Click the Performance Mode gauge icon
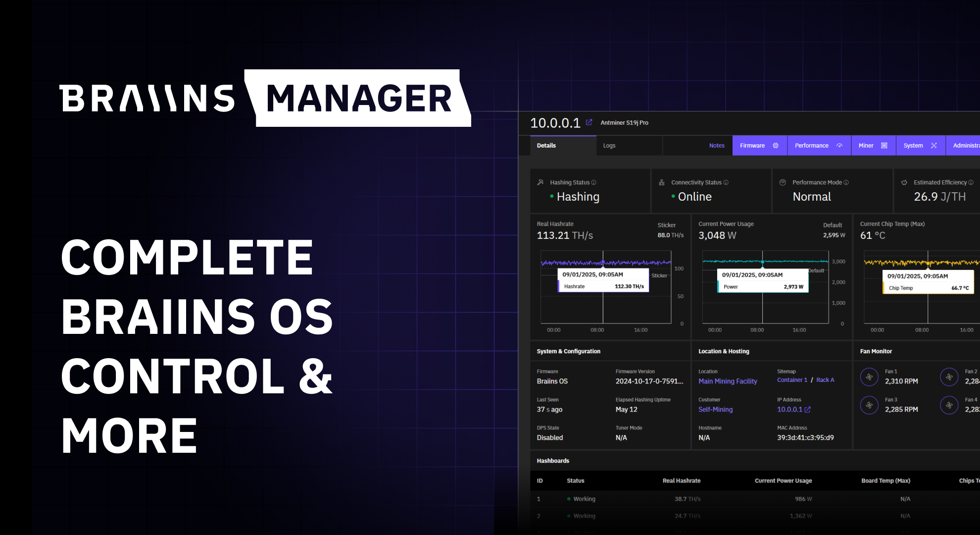The width and height of the screenshot is (980, 535). 783,182
